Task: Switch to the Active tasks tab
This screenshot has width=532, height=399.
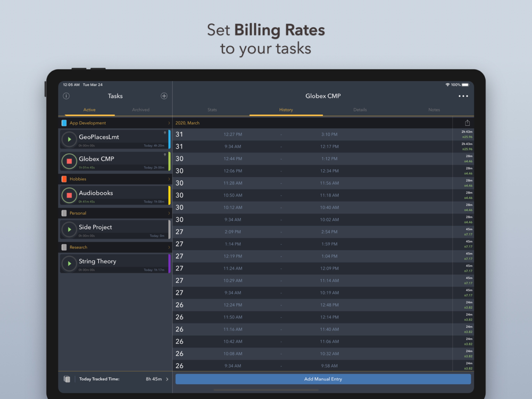Action: [x=89, y=110]
